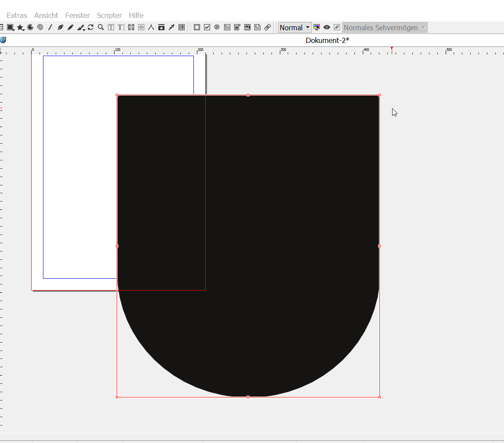Select the Barcode insert tool
The width and height of the screenshot is (504, 443).
tap(182, 27)
